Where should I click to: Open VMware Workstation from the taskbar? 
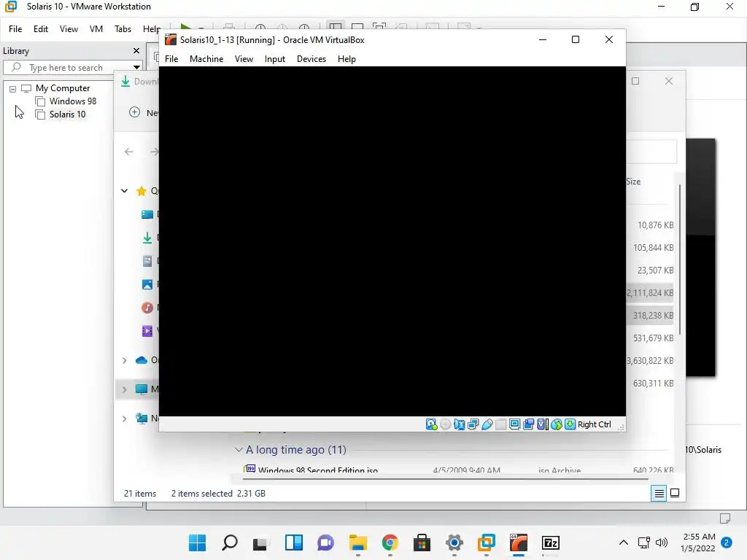point(487,542)
